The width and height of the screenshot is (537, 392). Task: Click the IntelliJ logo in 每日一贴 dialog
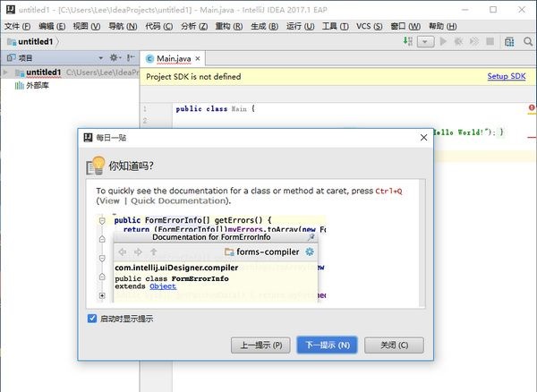coord(88,138)
